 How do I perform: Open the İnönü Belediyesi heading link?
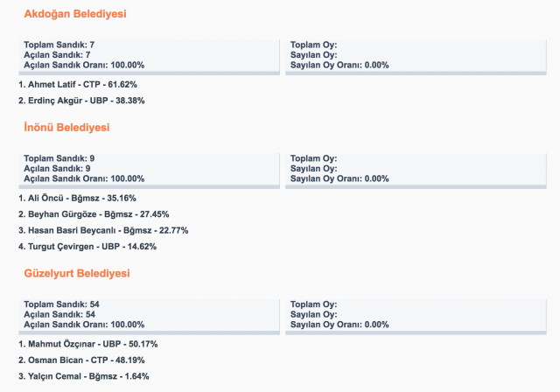[66, 128]
